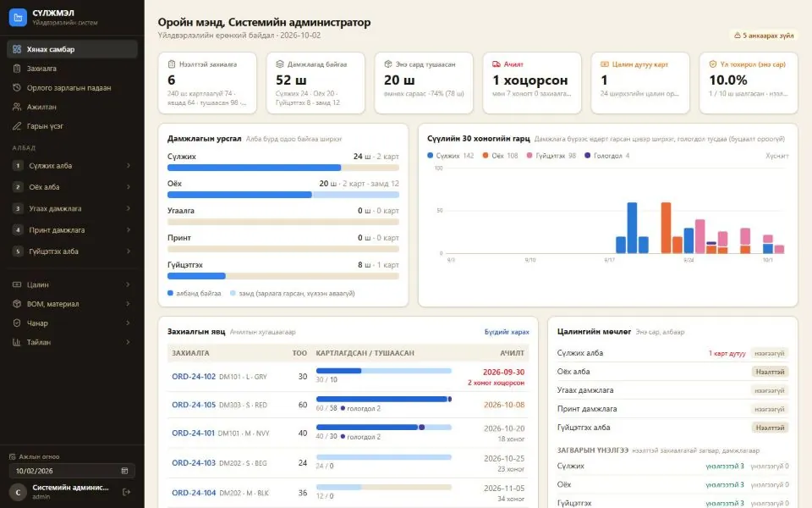The image size is (812, 508).
Task: Expand BOM, материал chevron
Action: (128, 304)
